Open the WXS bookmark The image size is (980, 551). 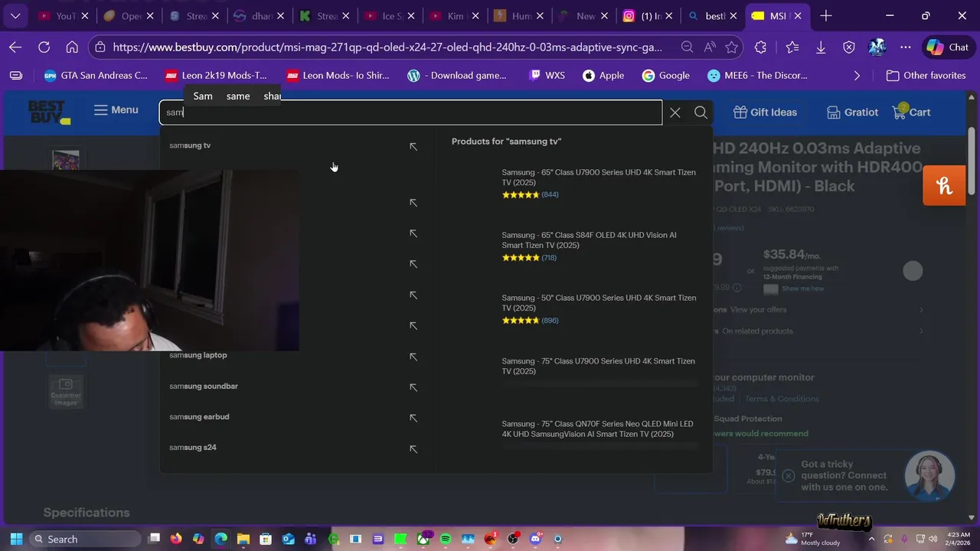[547, 76]
